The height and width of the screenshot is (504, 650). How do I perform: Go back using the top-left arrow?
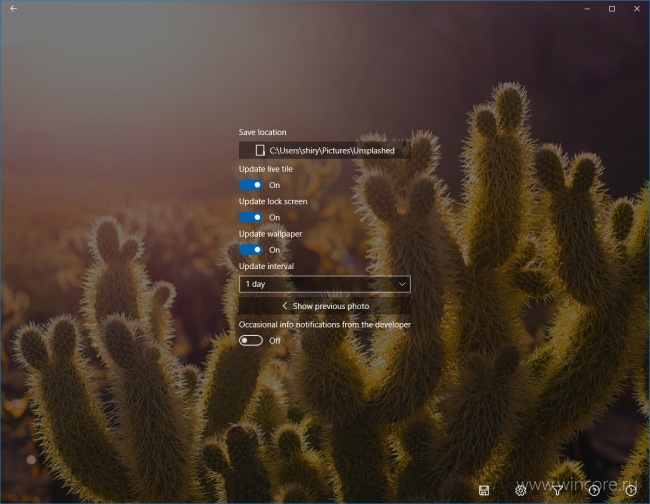pos(13,8)
